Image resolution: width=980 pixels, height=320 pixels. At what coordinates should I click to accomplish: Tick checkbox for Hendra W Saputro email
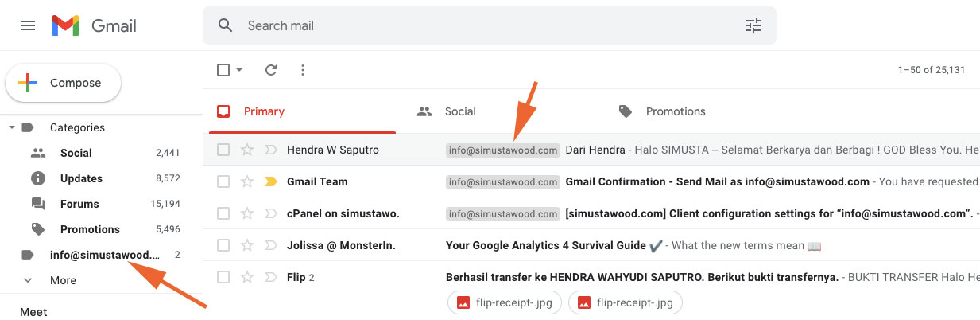[x=223, y=150]
